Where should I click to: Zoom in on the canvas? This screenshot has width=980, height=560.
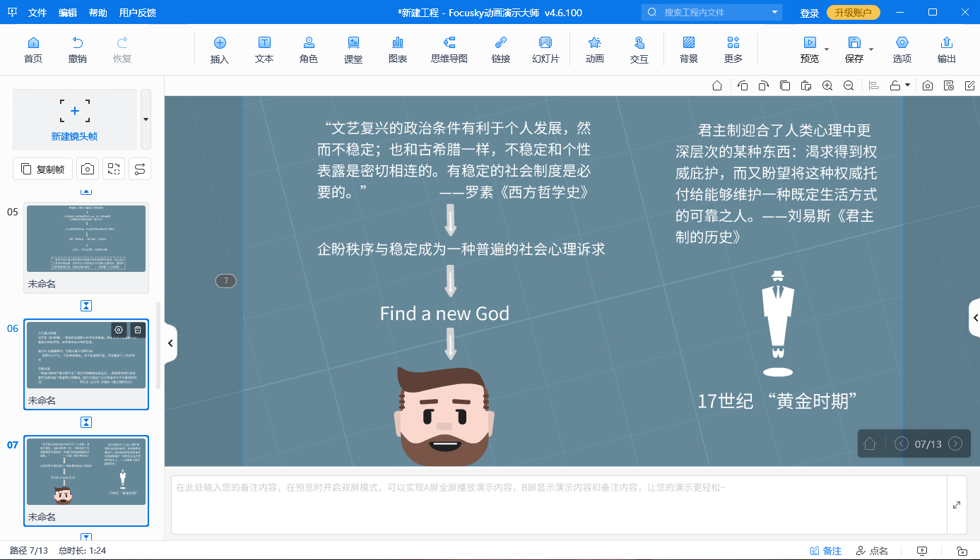point(827,85)
